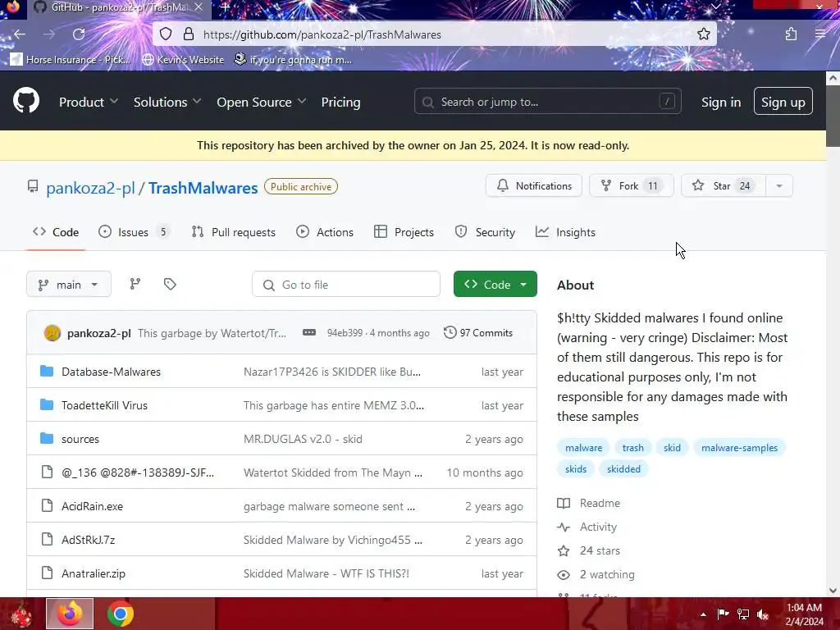
Task: Show site lock security info
Action: tap(189, 34)
